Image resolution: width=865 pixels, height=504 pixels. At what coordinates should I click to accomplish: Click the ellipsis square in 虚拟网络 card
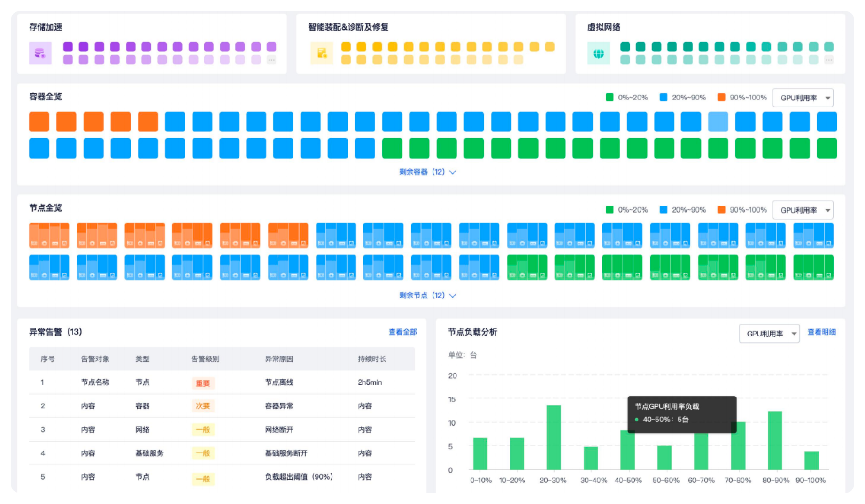click(x=829, y=60)
